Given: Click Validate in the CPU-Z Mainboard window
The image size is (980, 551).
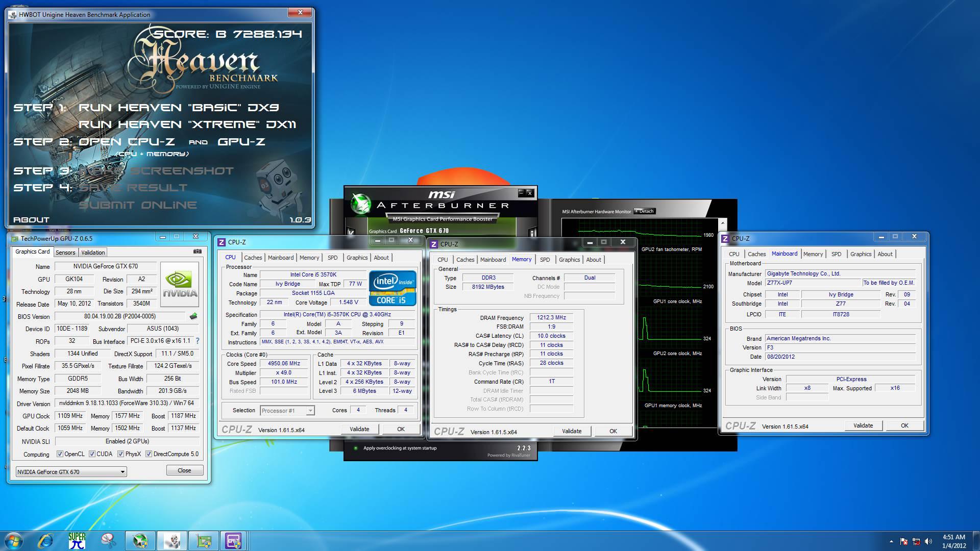Looking at the screenshot, I should click(863, 425).
